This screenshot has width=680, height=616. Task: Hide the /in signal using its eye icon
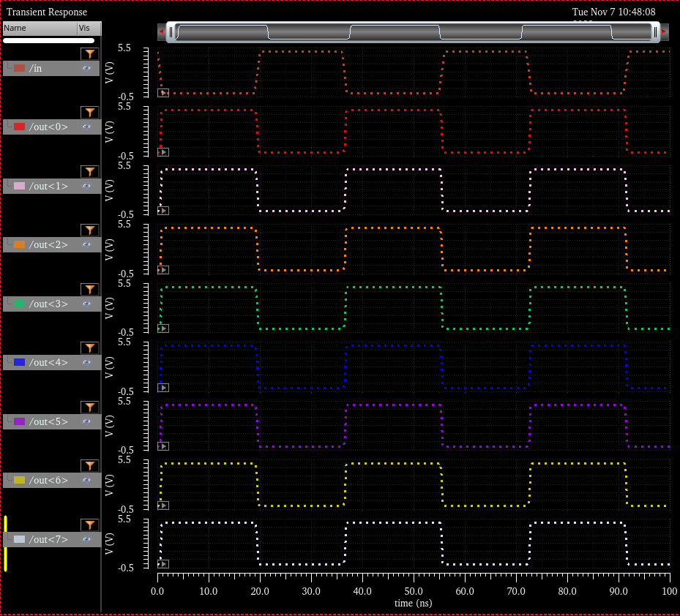(x=87, y=68)
